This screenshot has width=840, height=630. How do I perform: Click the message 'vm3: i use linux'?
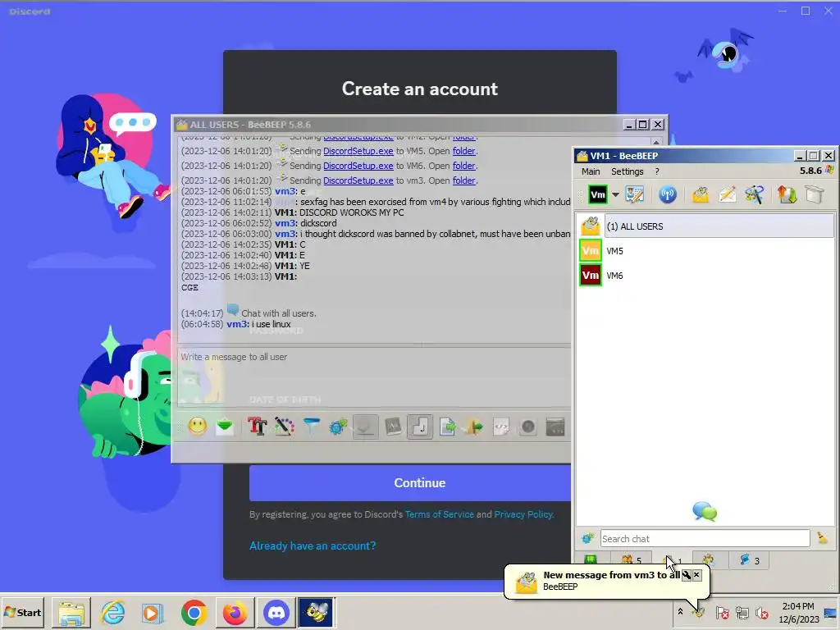click(x=258, y=324)
